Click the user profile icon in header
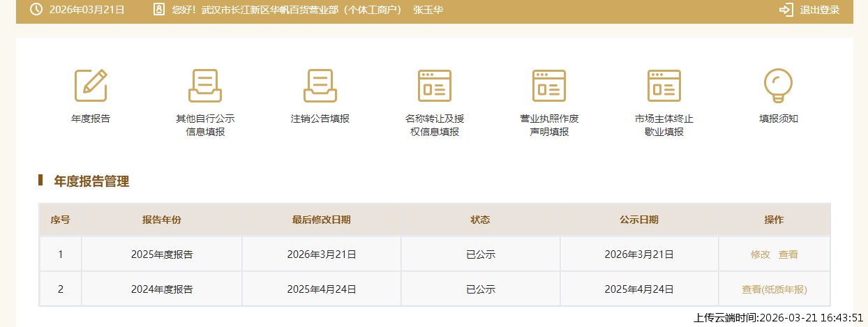Image resolution: width=868 pixels, height=327 pixels. tap(159, 10)
